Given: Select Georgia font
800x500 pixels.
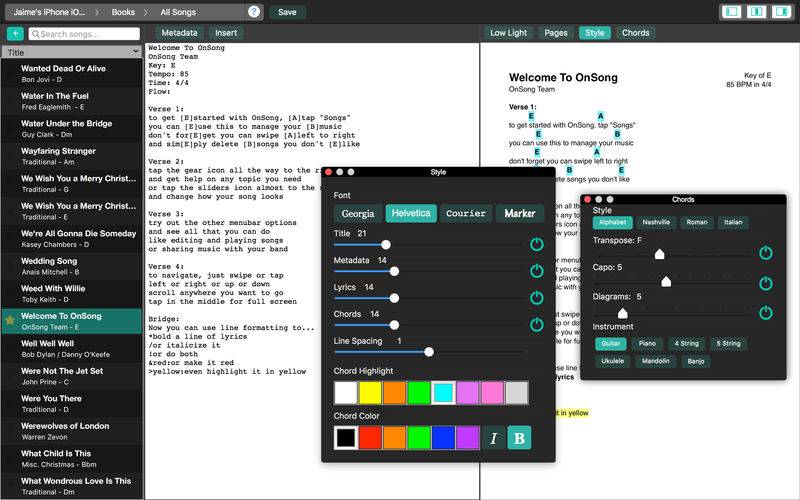Looking at the screenshot, I should (358, 213).
